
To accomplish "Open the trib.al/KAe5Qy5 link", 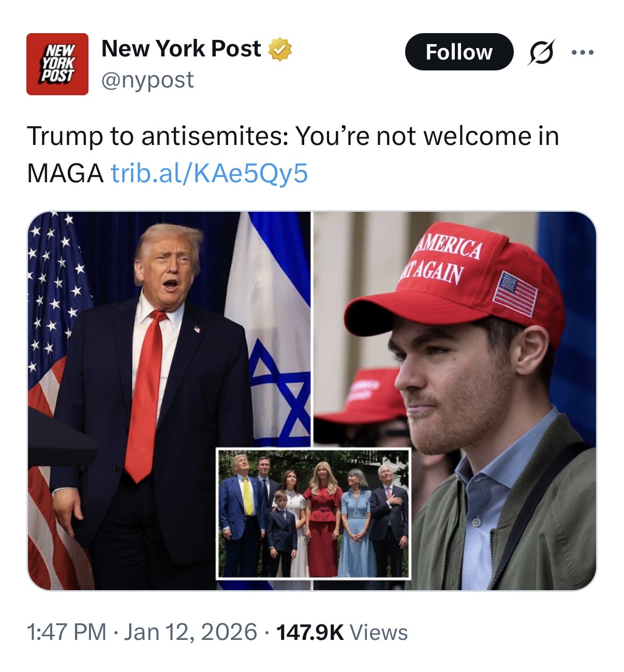I will pyautogui.click(x=210, y=173).
